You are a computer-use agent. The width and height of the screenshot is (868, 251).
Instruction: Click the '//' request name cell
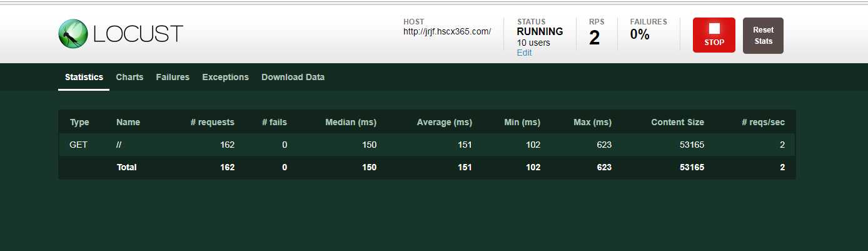119,145
